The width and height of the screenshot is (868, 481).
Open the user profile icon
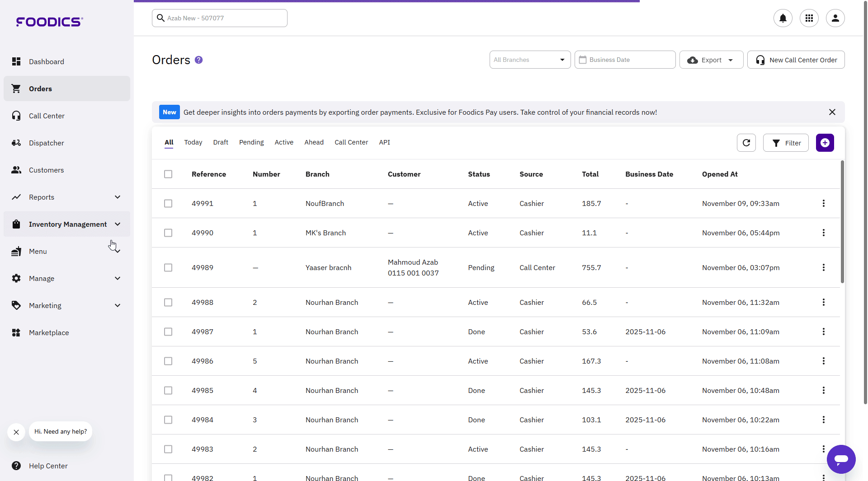click(835, 18)
